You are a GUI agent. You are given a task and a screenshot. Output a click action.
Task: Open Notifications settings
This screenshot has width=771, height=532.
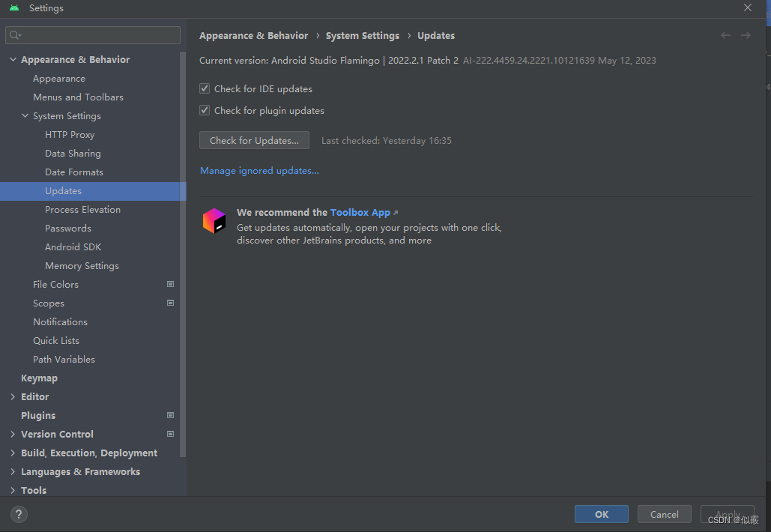click(60, 322)
